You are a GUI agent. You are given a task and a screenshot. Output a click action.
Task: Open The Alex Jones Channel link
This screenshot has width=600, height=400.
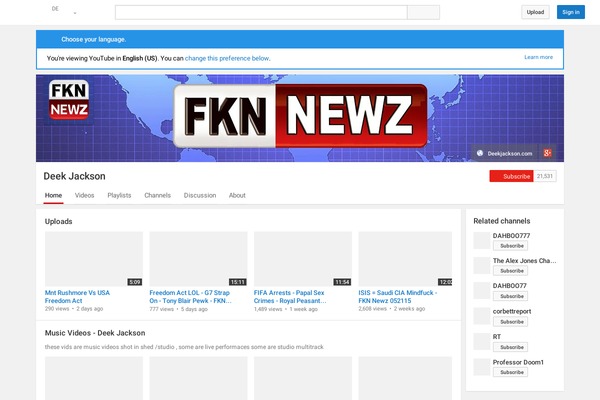(x=524, y=261)
